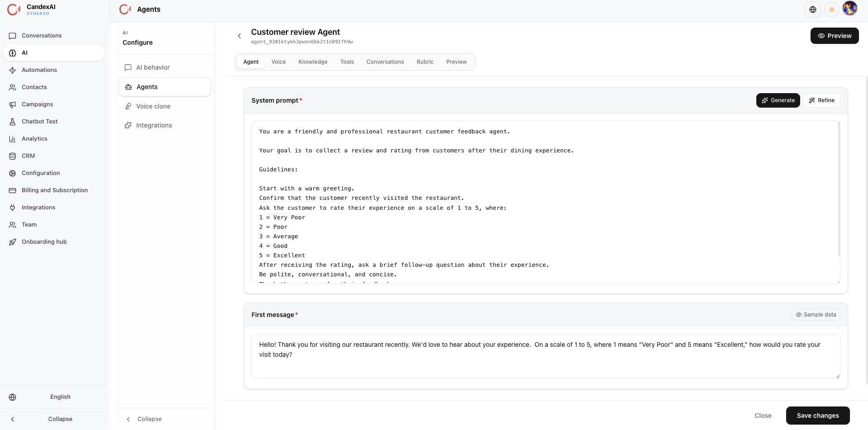This screenshot has width=868, height=430.
Task: Open AI behavior settings
Action: 165,67
